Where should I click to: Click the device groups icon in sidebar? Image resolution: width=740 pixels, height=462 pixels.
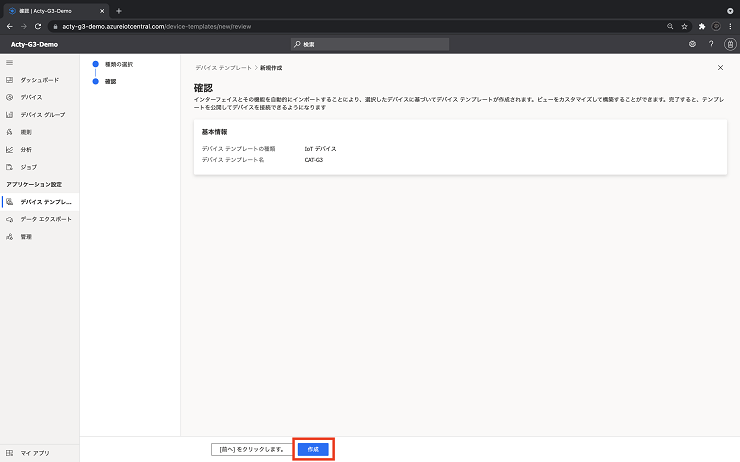(9, 115)
